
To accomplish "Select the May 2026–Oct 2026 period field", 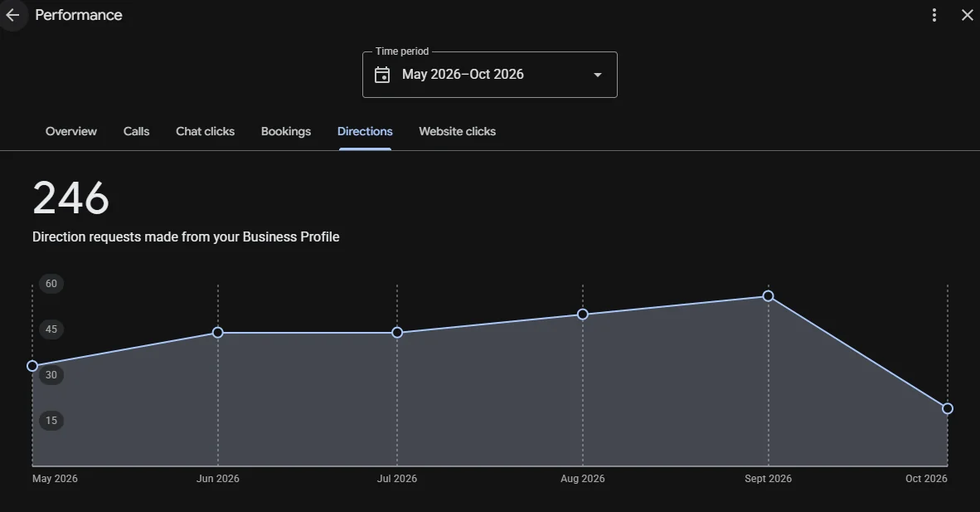I will click(x=490, y=75).
